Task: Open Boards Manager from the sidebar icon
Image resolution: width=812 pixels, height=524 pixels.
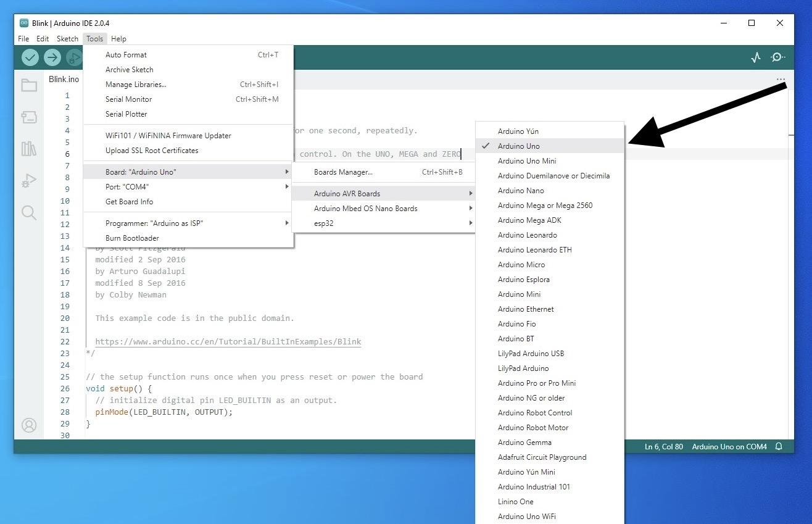Action: 28,117
